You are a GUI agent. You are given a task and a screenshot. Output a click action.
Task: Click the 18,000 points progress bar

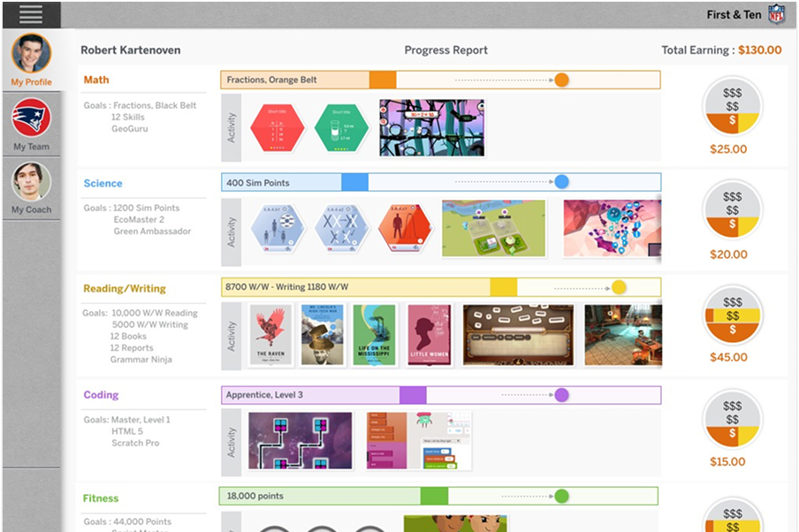point(438,496)
